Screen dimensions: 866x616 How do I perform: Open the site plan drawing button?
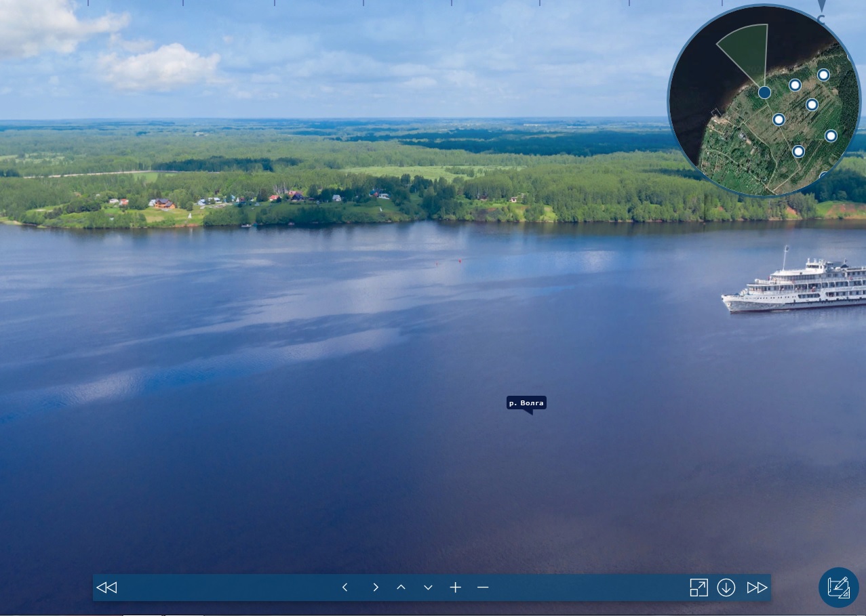coord(839,588)
